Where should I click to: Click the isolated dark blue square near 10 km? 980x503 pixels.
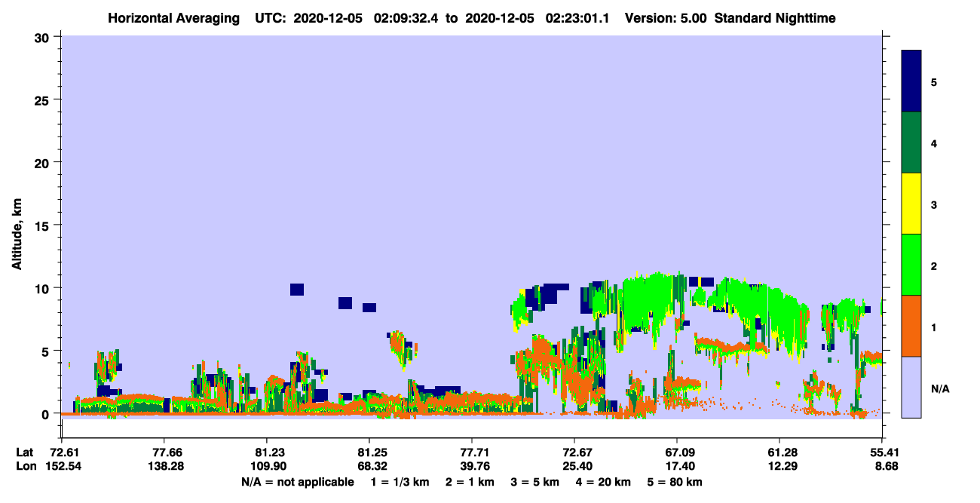click(297, 290)
